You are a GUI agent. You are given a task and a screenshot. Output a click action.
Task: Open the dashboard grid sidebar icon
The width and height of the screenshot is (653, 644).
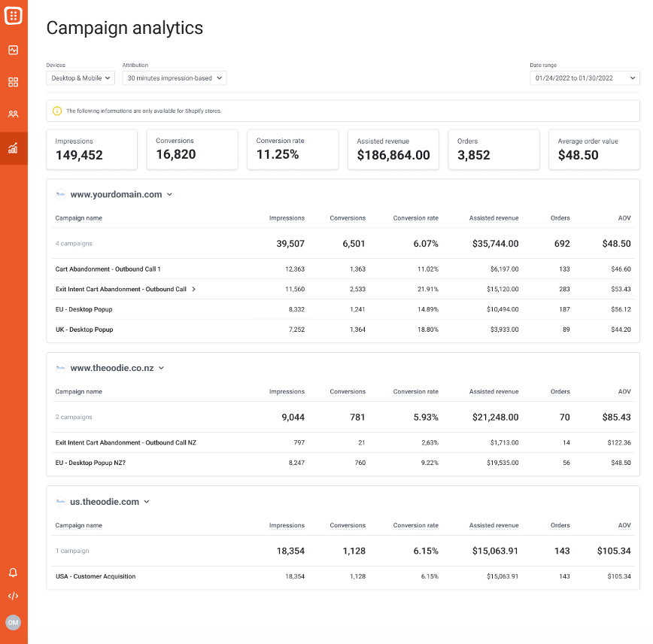(x=14, y=82)
